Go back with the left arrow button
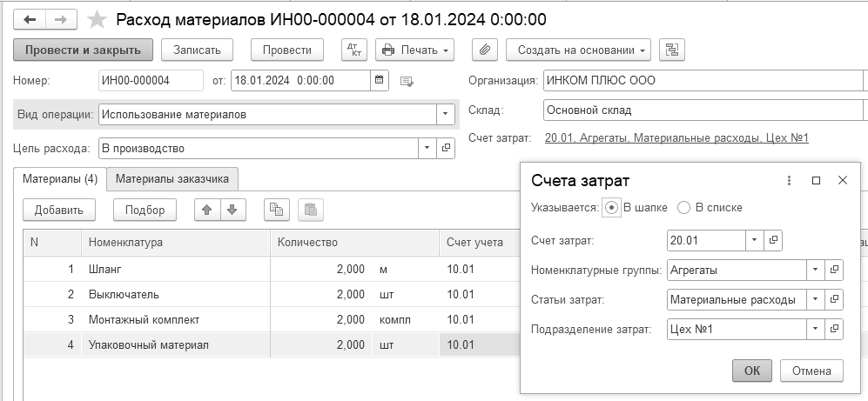 (30, 20)
